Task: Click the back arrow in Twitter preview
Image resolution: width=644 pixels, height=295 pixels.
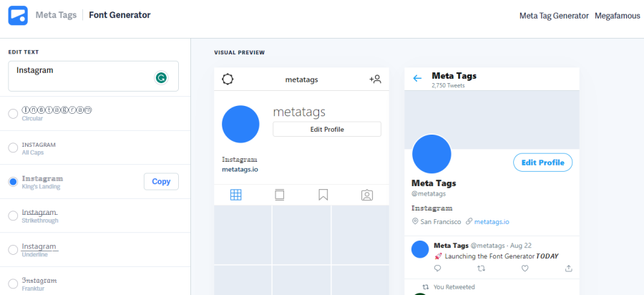Action: (x=417, y=79)
